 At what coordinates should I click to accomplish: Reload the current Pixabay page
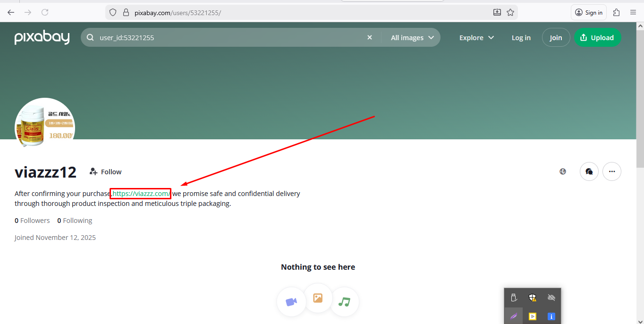(x=45, y=12)
